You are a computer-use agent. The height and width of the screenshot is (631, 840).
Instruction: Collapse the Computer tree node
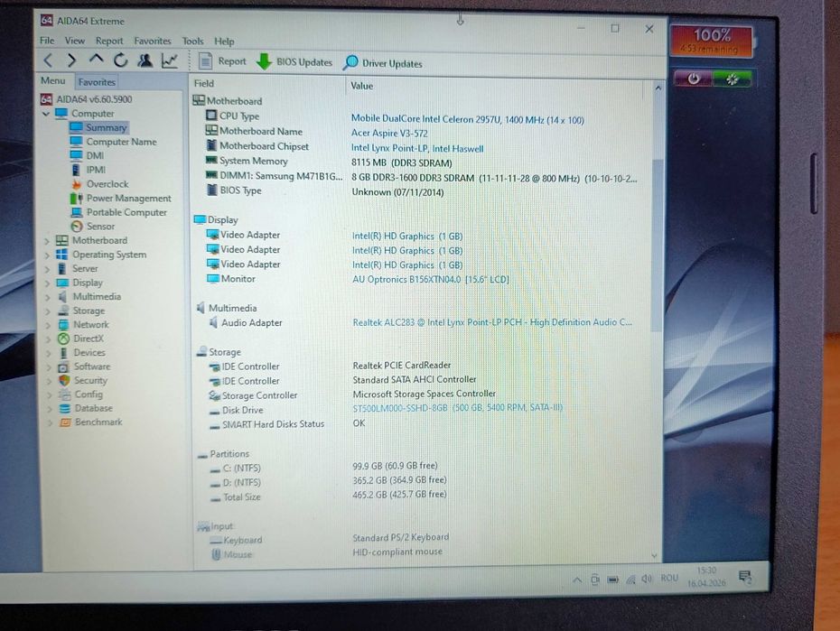pos(46,114)
